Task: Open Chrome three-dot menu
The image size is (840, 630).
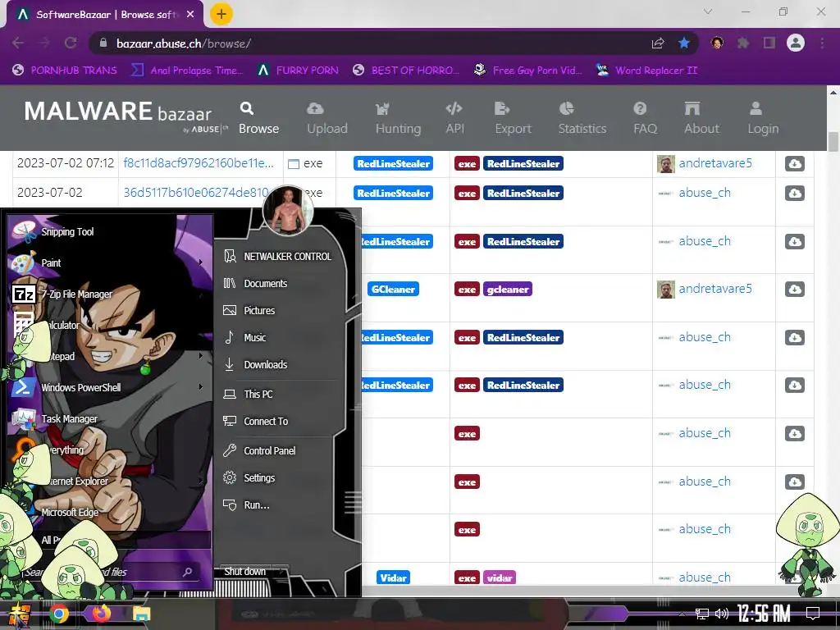Action: [822, 43]
